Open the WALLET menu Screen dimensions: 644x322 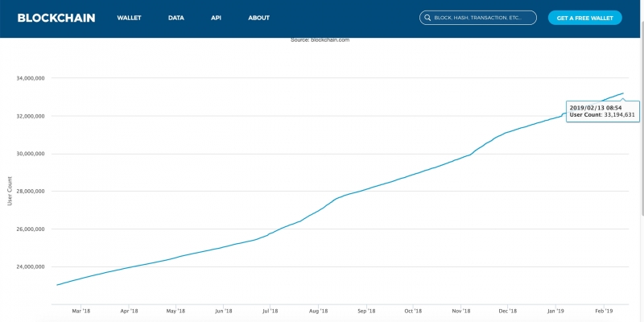click(129, 18)
